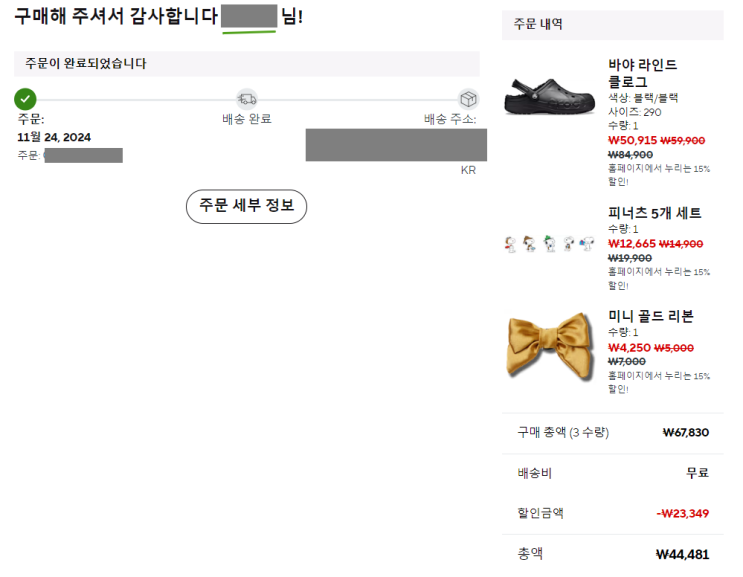Click the 배송 완료 step label
Image resolution: width=743 pixels, height=577 pixels.
pyautogui.click(x=247, y=119)
